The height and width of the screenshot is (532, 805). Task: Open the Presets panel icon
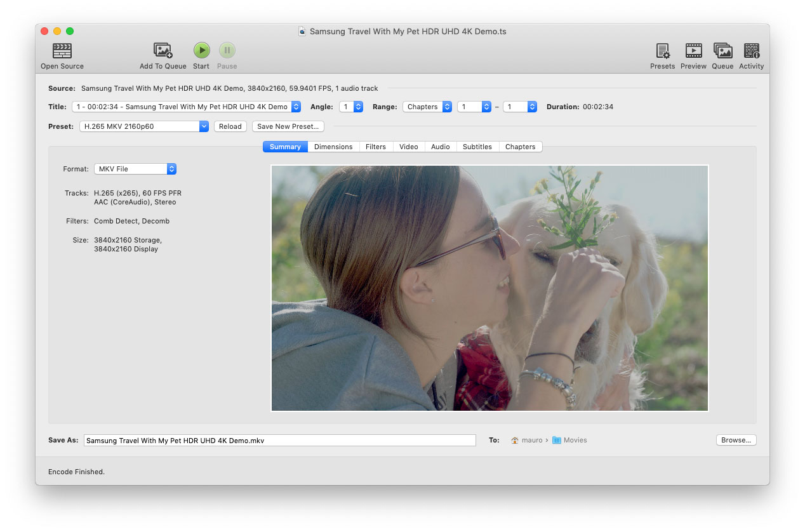[662, 51]
